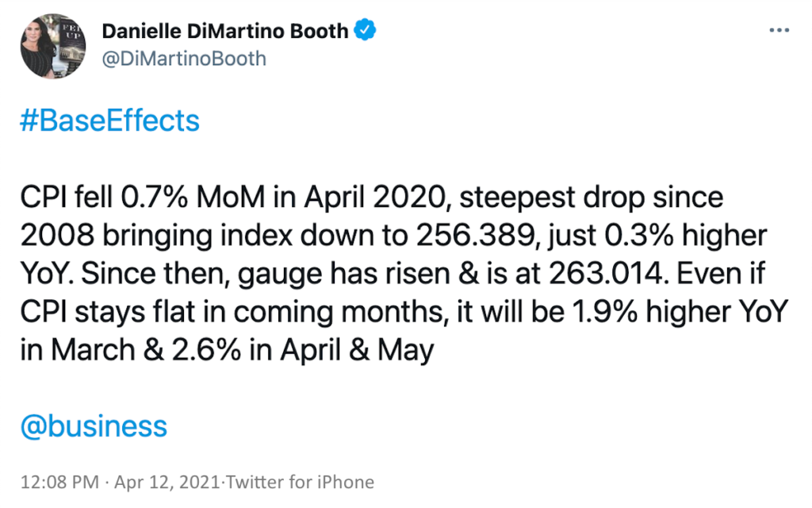Open Danielle DiMartino Booth's profile picture
Viewport: 812px width, 508px height.
pos(53,46)
